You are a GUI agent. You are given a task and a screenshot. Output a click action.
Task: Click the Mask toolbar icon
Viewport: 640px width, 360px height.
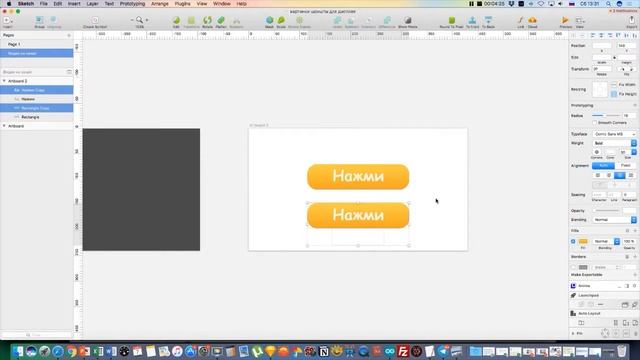point(269,21)
